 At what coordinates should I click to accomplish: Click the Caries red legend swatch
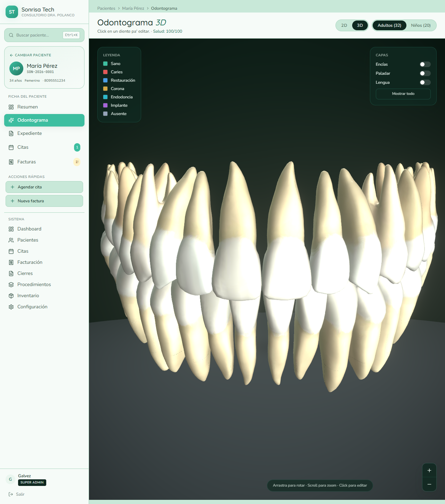pyautogui.click(x=105, y=72)
